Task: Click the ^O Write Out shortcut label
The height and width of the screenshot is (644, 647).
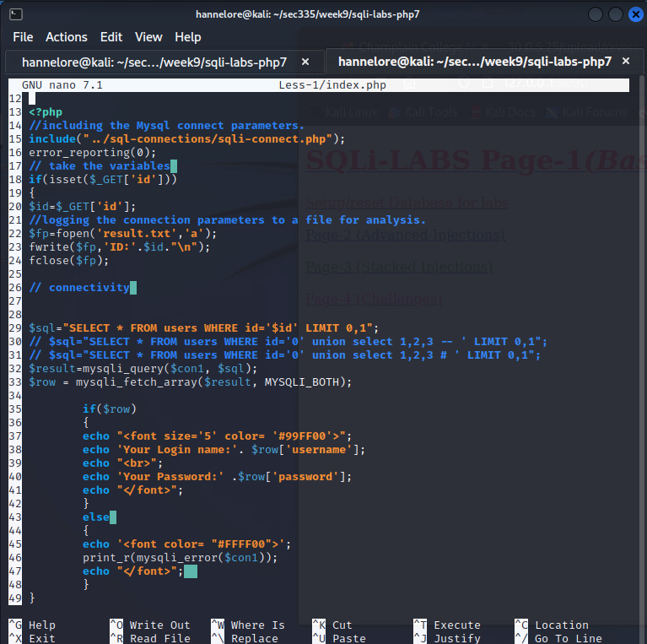Action: pyautogui.click(x=150, y=625)
